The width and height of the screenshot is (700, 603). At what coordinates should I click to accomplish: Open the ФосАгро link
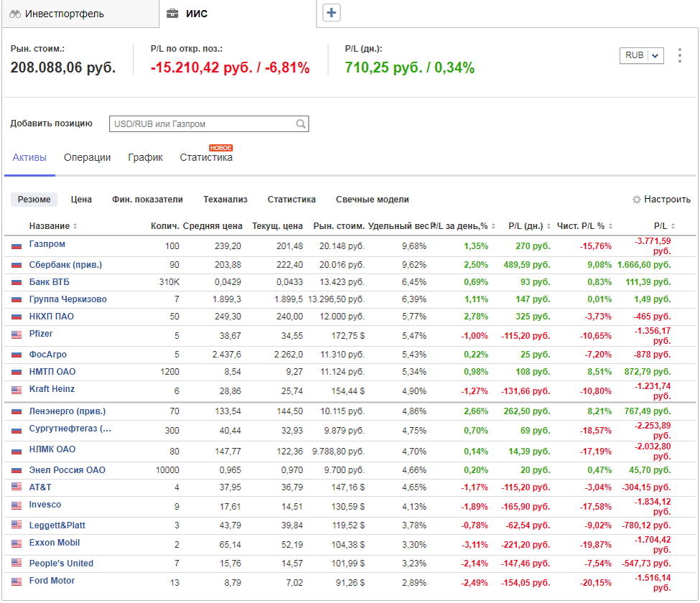point(48,355)
